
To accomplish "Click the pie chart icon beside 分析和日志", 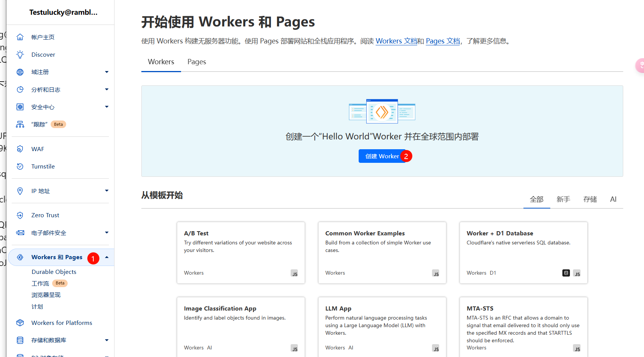I will pyautogui.click(x=20, y=90).
